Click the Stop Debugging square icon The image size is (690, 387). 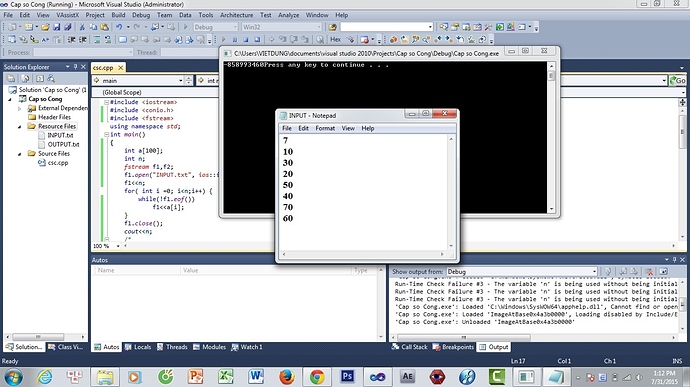(246, 40)
